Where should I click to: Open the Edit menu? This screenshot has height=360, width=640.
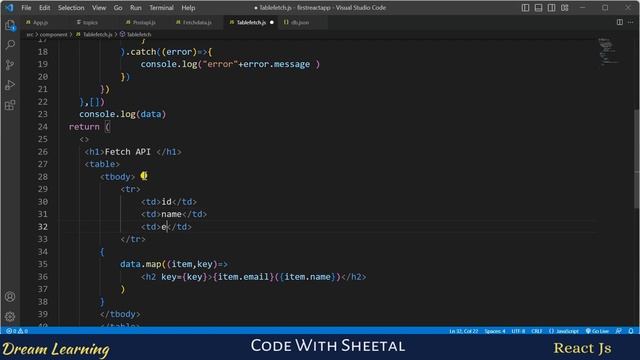tap(44, 8)
